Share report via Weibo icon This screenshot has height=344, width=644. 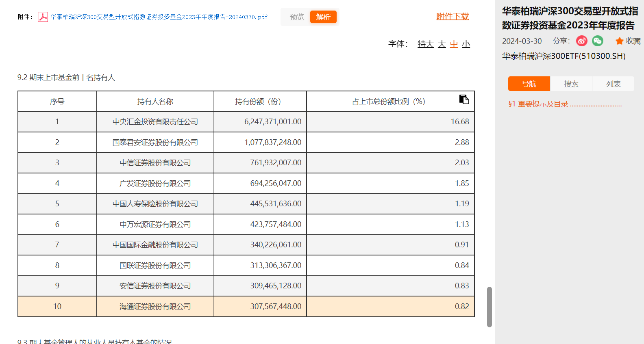coord(582,41)
